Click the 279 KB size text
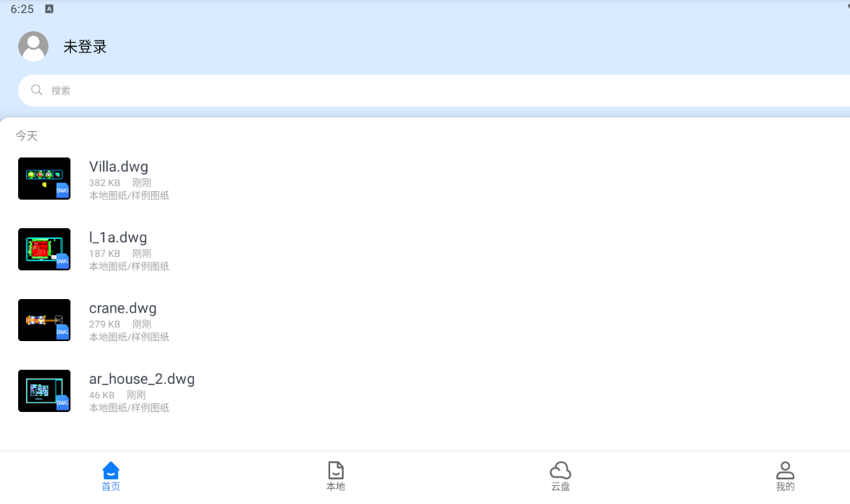Image resolution: width=850 pixels, height=504 pixels. [x=105, y=324]
